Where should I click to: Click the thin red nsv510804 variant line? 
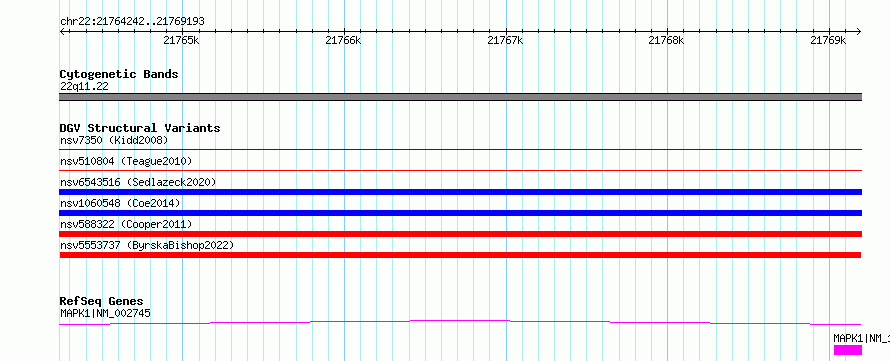[460, 170]
